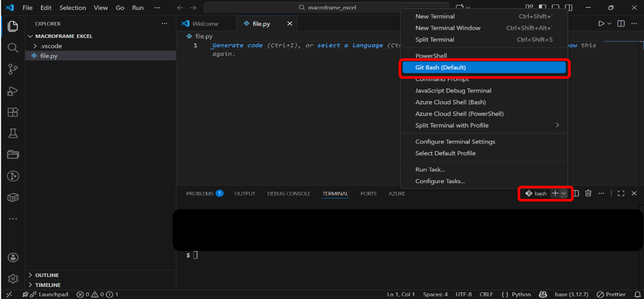
Task: Close the terminal panel
Action: 634,193
